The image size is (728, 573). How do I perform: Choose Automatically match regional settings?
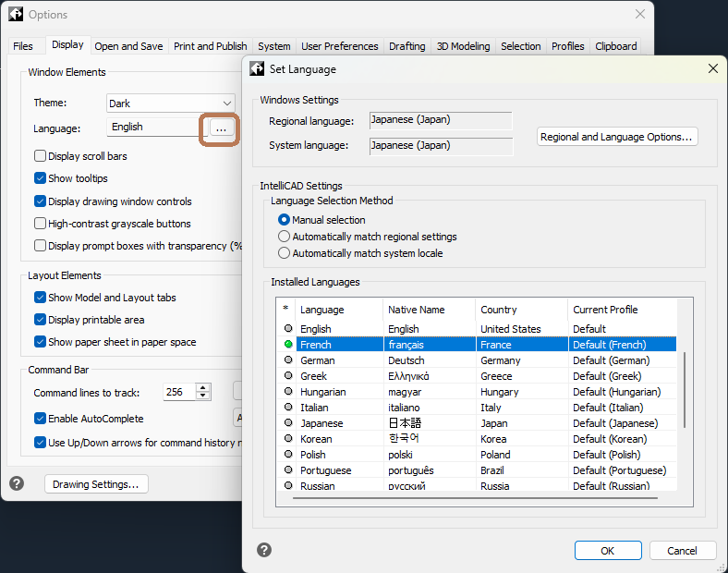click(284, 237)
